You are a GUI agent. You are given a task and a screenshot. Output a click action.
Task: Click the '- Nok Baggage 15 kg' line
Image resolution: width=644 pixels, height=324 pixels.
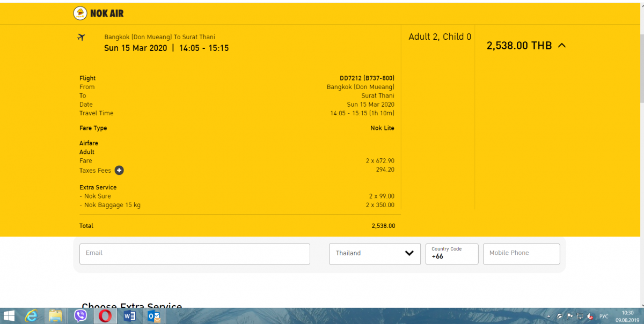(x=110, y=205)
